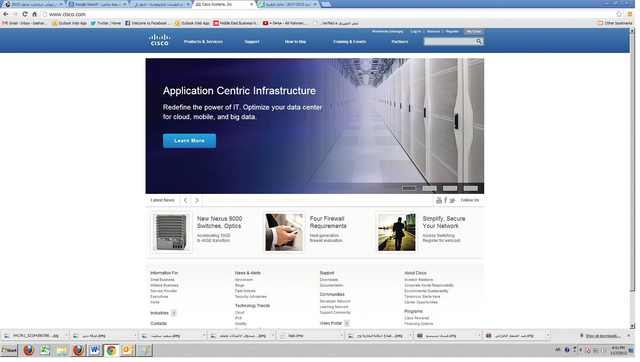Click the Cisco logo in header
This screenshot has height=362, width=640.
click(159, 40)
